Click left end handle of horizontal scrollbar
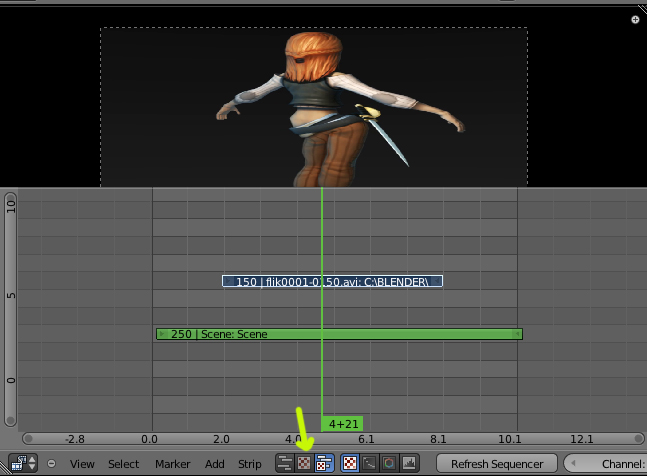Image resolution: width=647 pixels, height=476 pixels. (28, 438)
